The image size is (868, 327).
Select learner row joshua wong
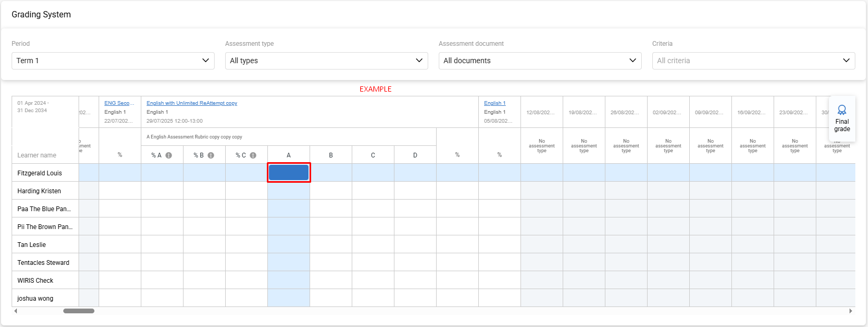click(35, 299)
